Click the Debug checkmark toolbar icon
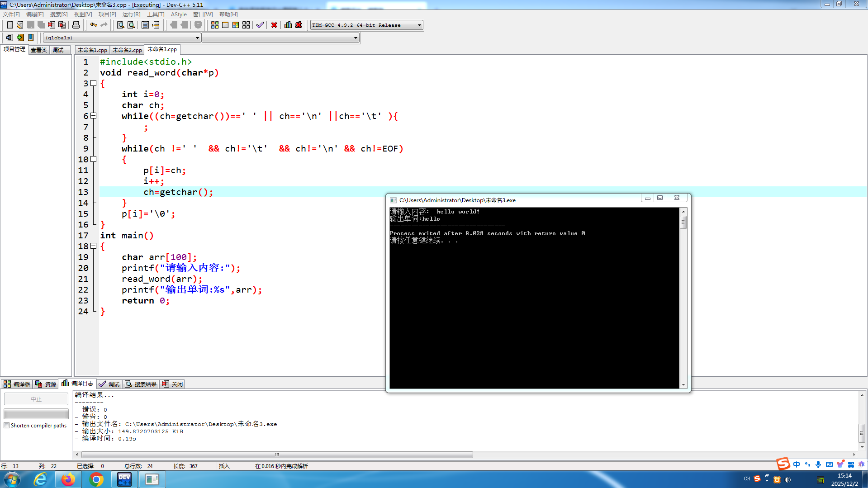The height and width of the screenshot is (488, 868). pos(260,25)
